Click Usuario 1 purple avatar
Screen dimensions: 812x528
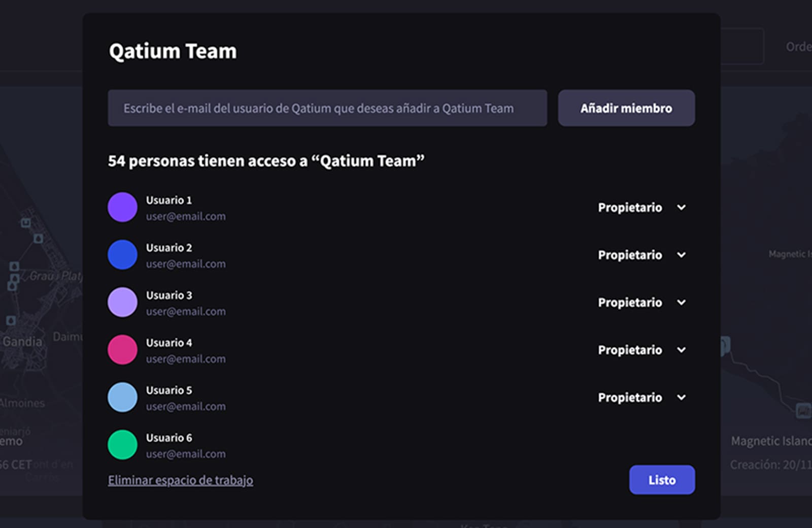coord(122,207)
